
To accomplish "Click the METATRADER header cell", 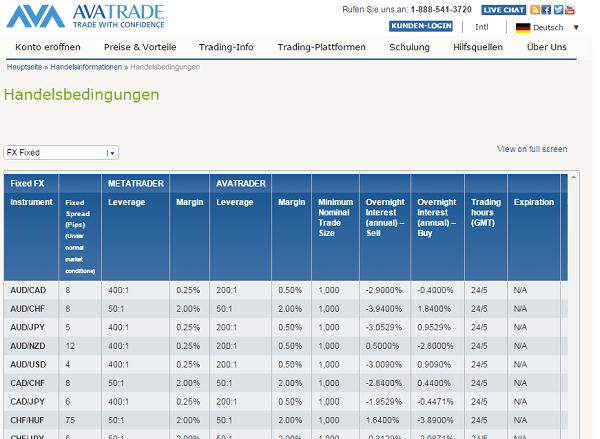I will pyautogui.click(x=136, y=184).
